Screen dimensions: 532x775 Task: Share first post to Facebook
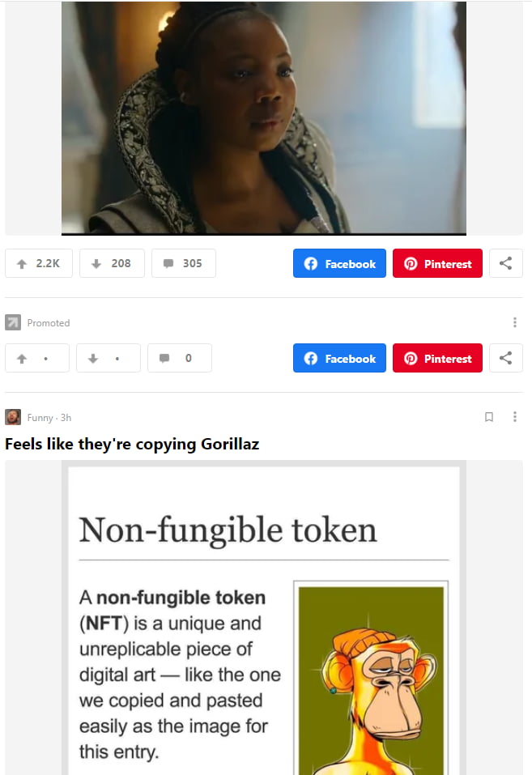339,263
